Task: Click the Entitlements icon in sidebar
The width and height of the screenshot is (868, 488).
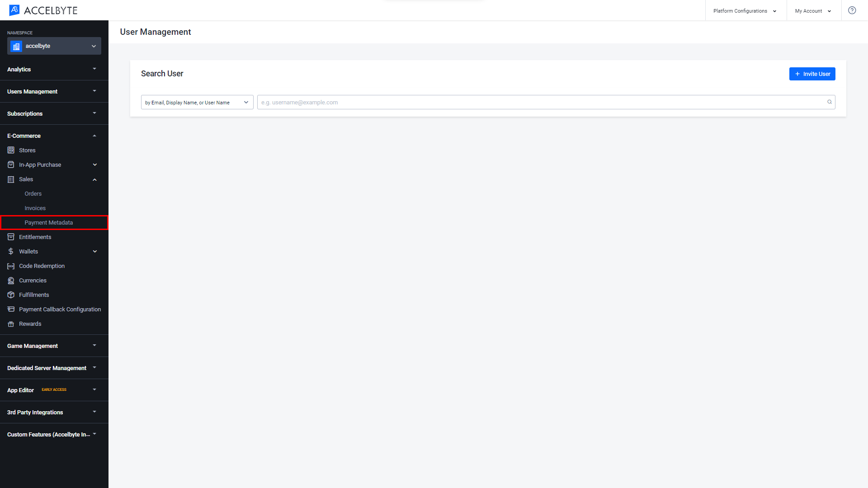Action: 11,237
